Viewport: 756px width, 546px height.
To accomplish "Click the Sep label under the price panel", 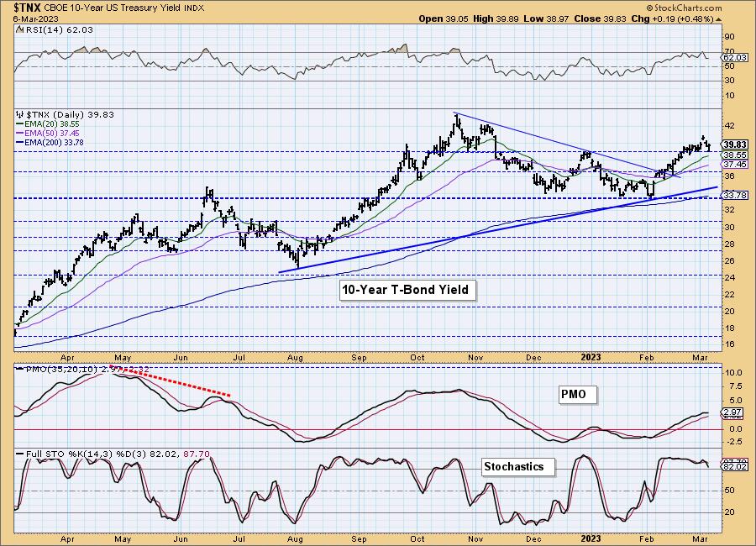I will [x=359, y=358].
